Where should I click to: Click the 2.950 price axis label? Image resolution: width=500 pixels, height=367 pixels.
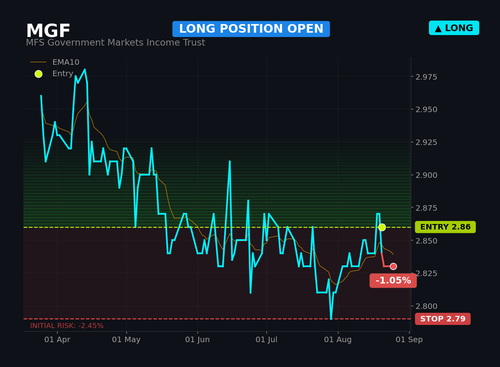426,109
